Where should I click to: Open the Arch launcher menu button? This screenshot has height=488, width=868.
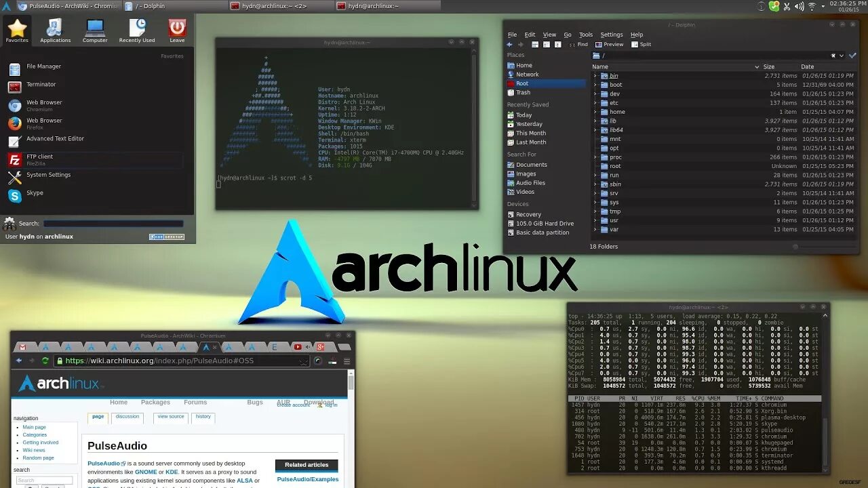6,6
